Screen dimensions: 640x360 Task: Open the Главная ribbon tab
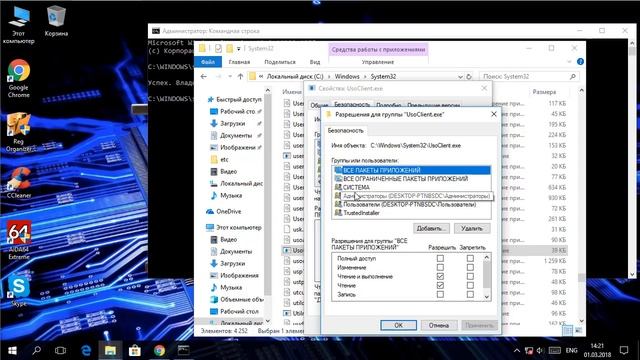(239, 62)
